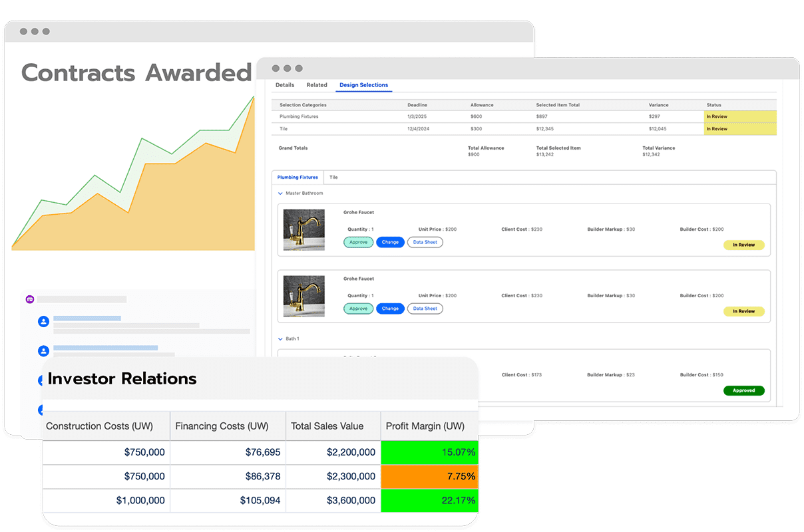804x532 pixels.
Task: Switch to the Details tab
Action: [285, 85]
